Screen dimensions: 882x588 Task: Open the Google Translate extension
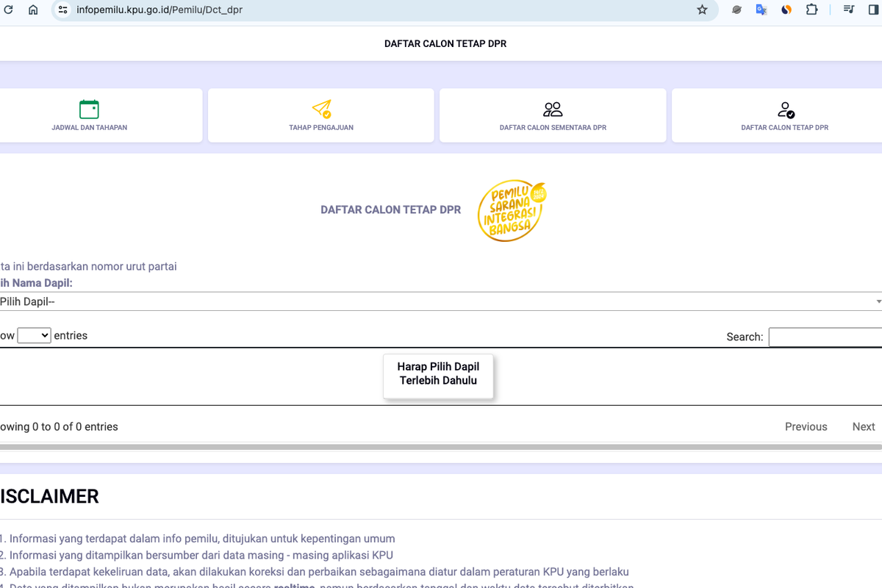pos(761,10)
